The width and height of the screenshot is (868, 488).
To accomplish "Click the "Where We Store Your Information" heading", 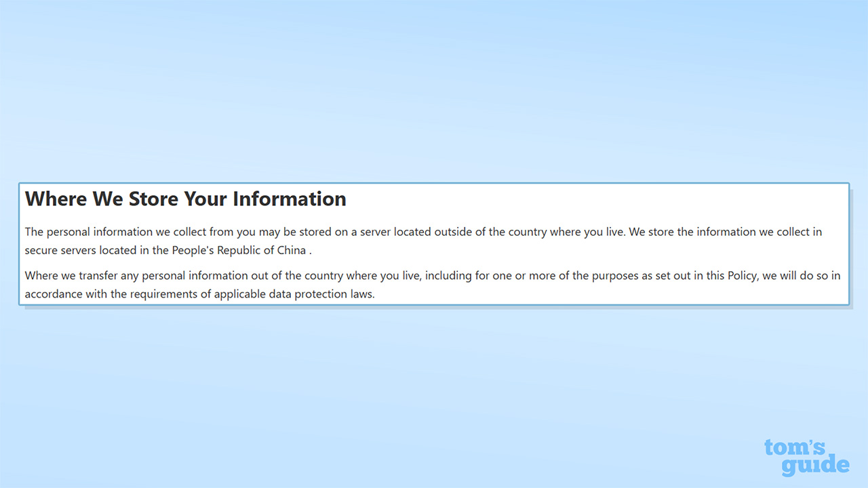I will coord(185,199).
